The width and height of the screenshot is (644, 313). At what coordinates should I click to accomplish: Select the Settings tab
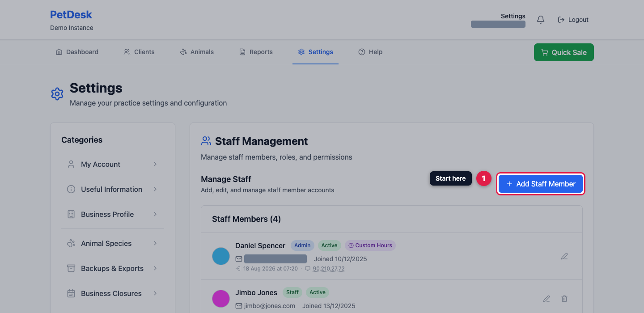(x=315, y=52)
